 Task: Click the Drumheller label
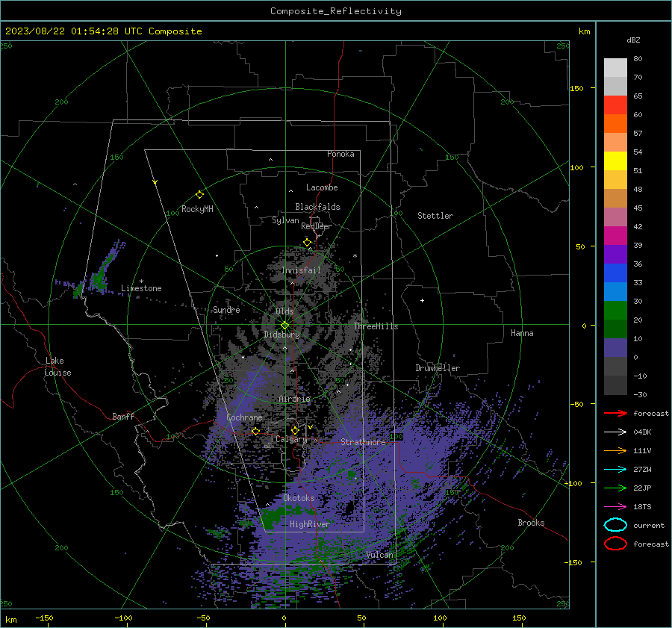click(x=438, y=368)
